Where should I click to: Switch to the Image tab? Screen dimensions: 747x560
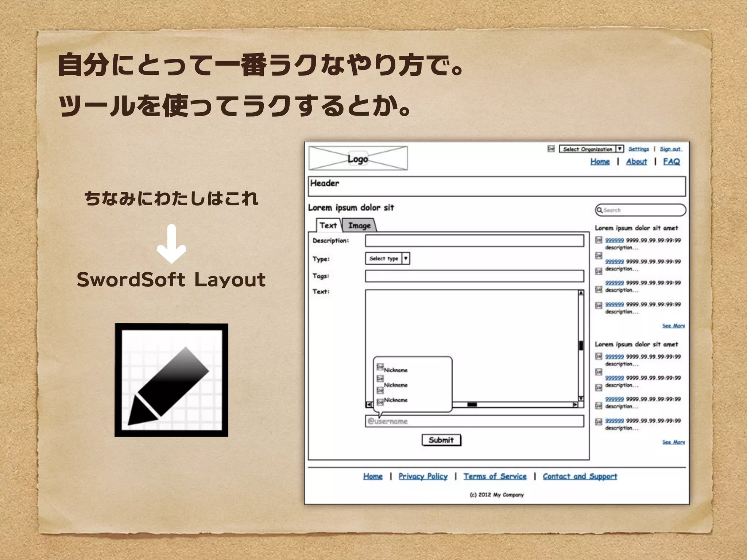(x=359, y=225)
